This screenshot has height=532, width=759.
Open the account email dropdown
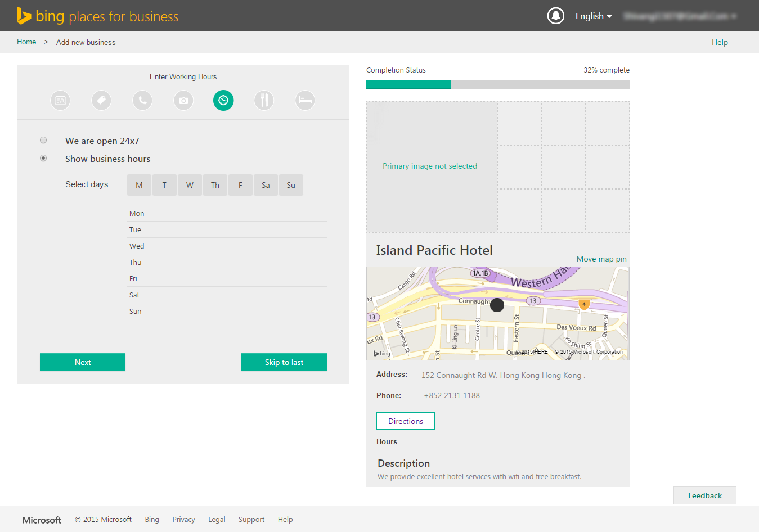coord(680,16)
